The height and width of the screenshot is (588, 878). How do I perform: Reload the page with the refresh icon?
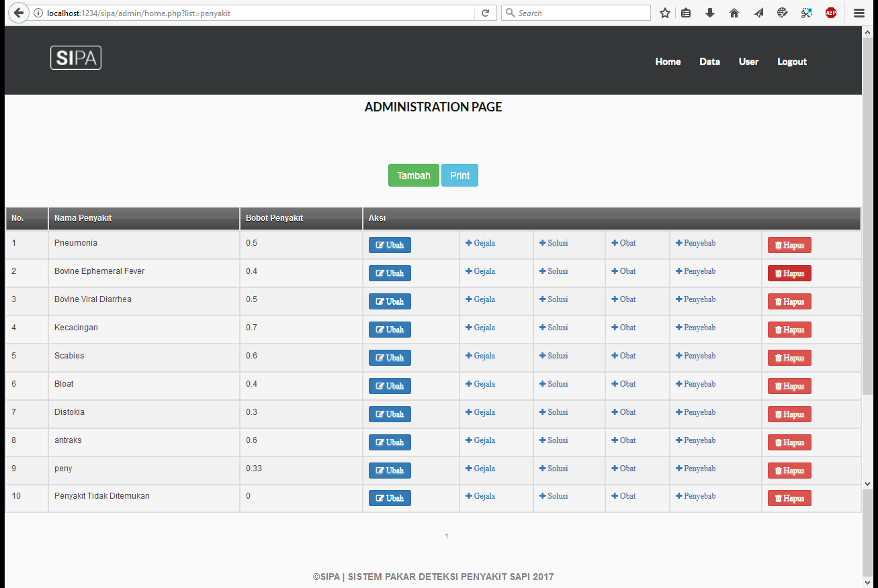point(485,13)
